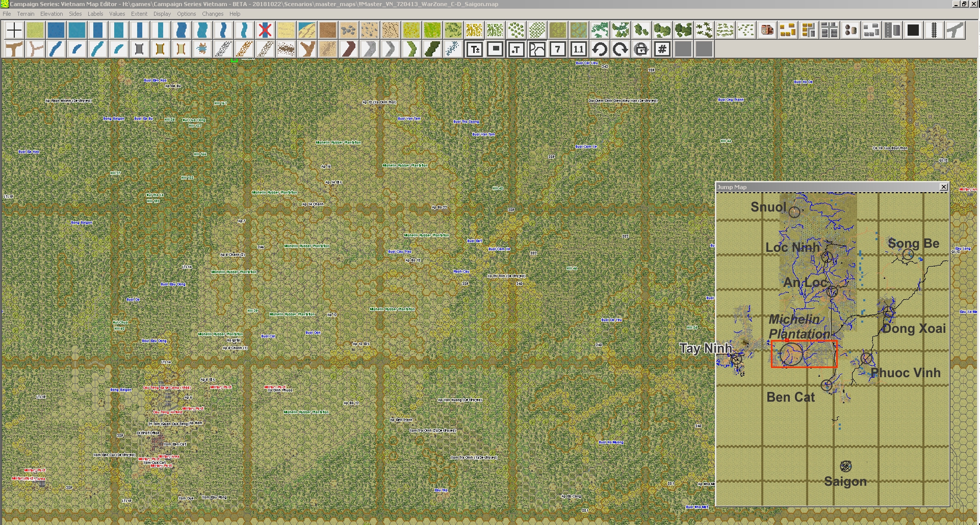Select the red-roofed building terrain tile
This screenshot has width=980, height=525.
[x=767, y=30]
